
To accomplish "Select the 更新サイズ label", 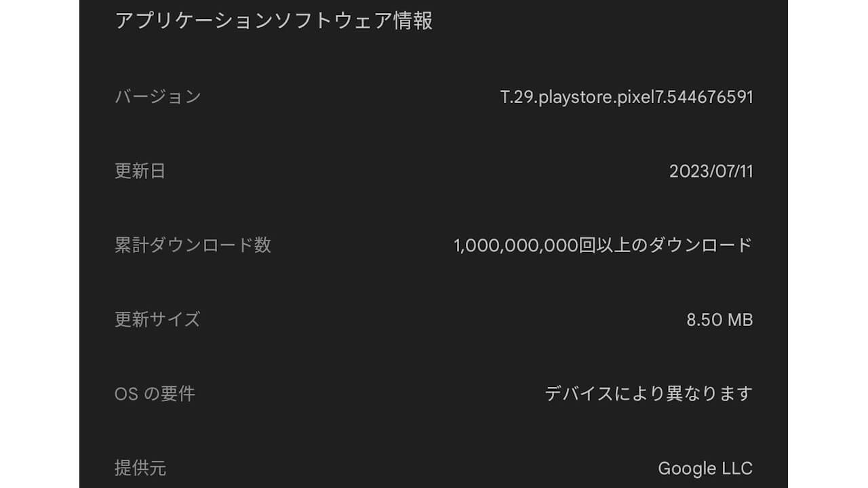I will pyautogui.click(x=156, y=319).
